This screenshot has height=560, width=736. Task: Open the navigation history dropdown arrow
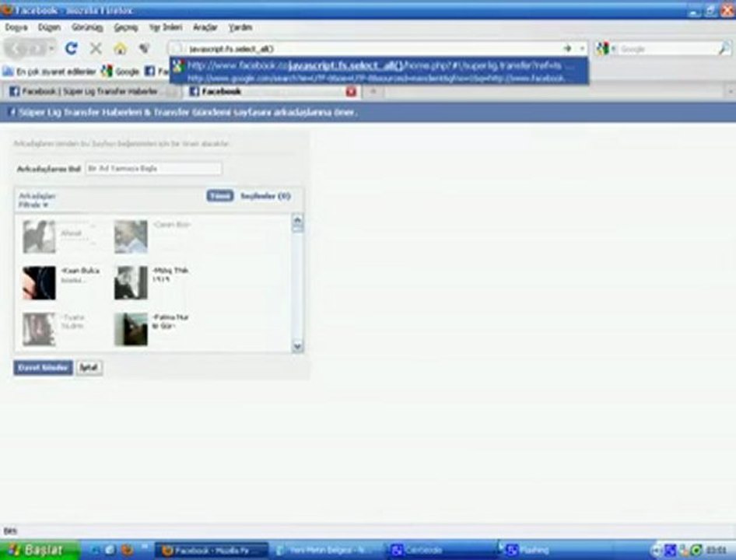click(51, 48)
